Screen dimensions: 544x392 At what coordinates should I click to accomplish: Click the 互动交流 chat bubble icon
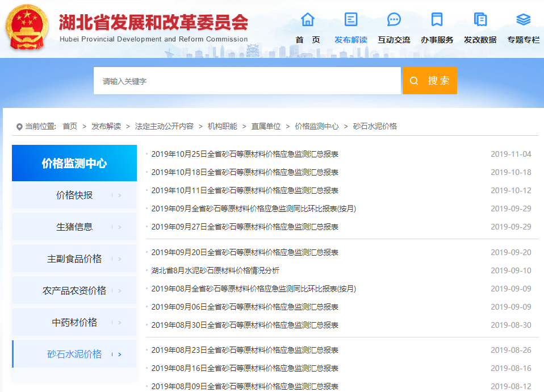[x=394, y=19]
